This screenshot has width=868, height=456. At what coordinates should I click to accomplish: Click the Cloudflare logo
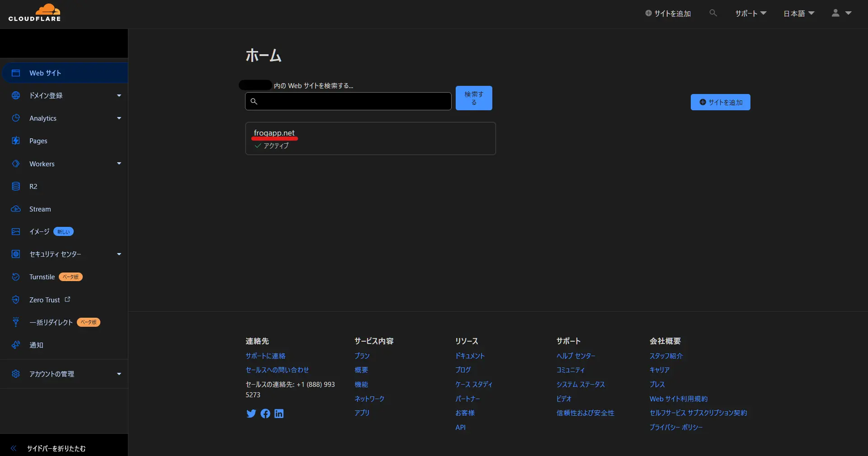(x=34, y=13)
